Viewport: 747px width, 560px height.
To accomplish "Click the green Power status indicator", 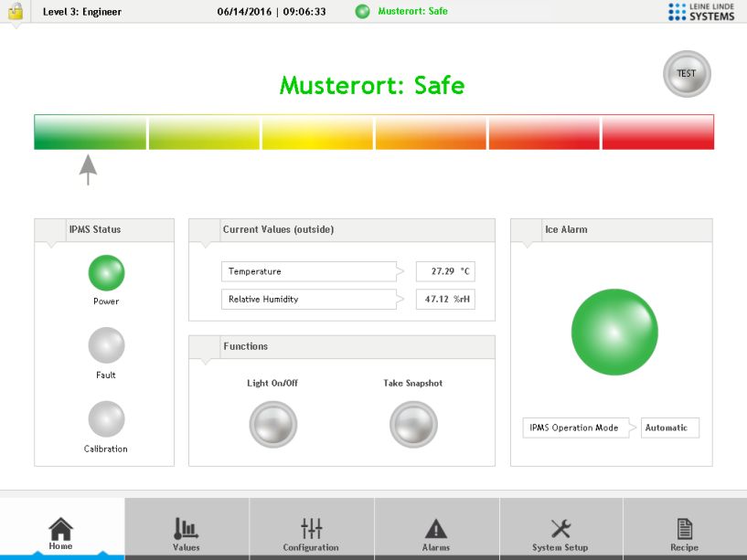I will 106,273.
